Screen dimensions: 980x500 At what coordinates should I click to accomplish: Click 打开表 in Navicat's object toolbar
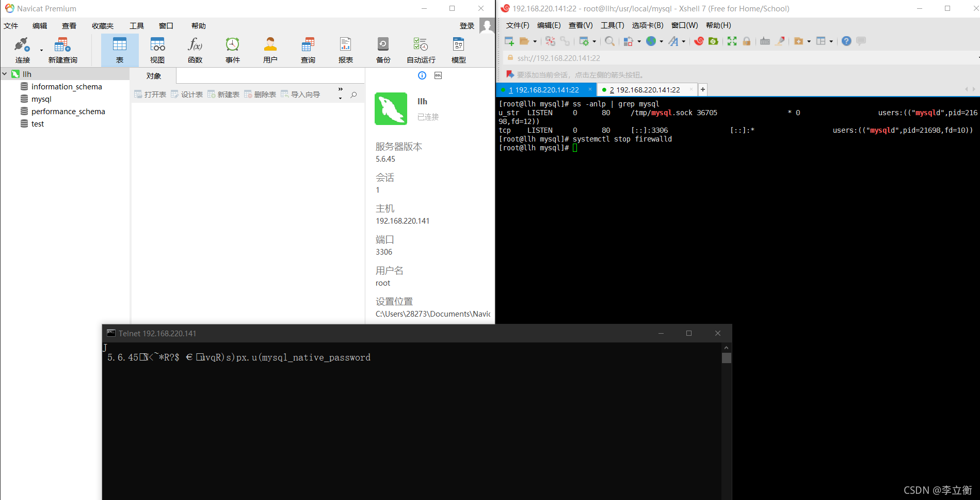[x=150, y=95]
